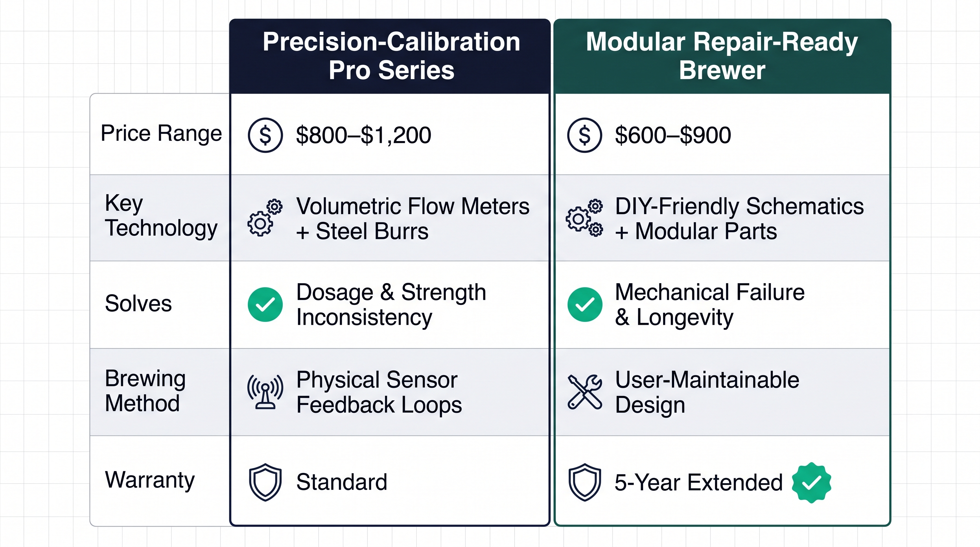The width and height of the screenshot is (980, 547).
Task: Click the Key Technology row label
Action: point(161,216)
